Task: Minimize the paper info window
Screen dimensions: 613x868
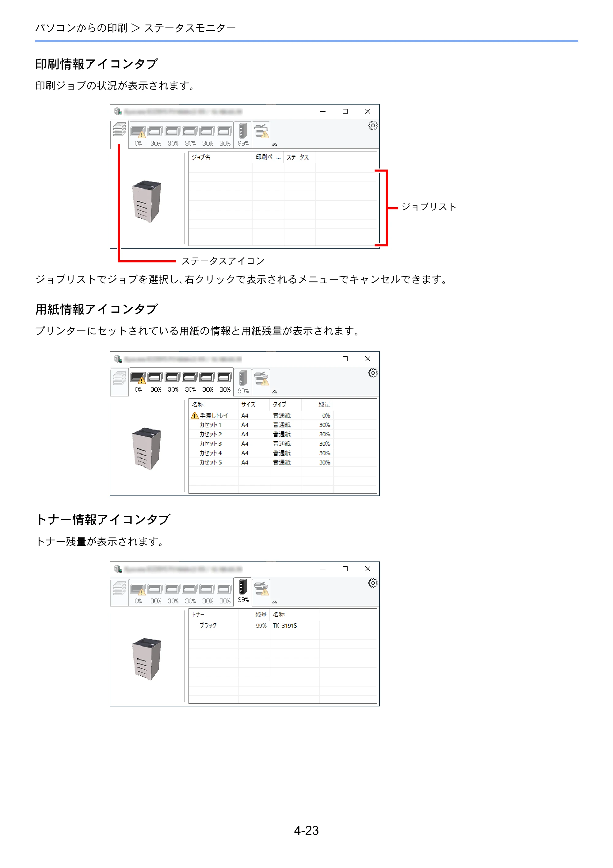Action: point(323,359)
